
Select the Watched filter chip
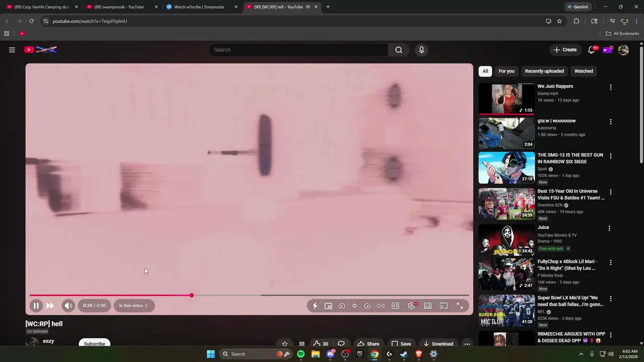pos(584,71)
